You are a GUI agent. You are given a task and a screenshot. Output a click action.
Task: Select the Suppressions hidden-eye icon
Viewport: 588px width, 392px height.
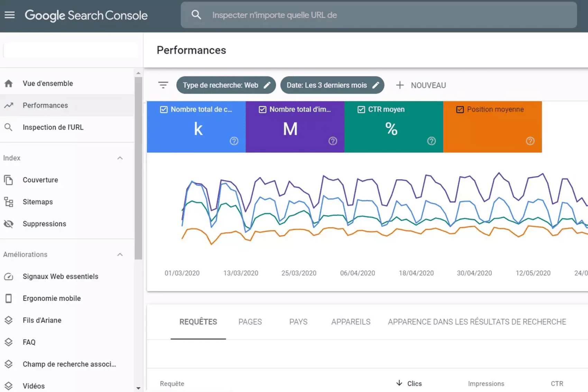[8, 224]
